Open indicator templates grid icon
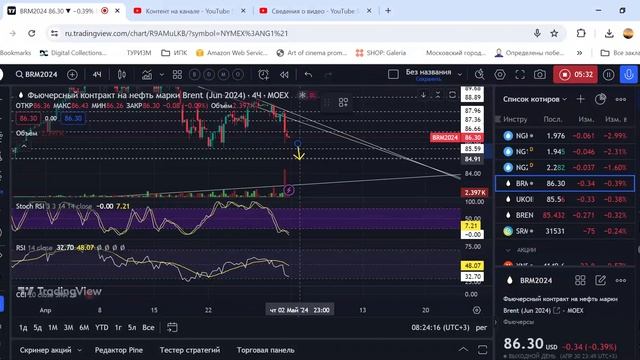 click(x=177, y=75)
